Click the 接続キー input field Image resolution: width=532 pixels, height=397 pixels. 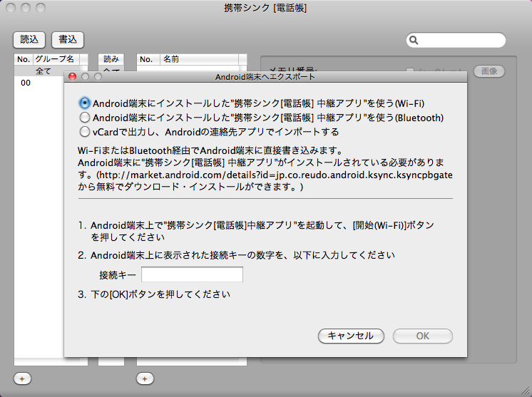(x=192, y=274)
